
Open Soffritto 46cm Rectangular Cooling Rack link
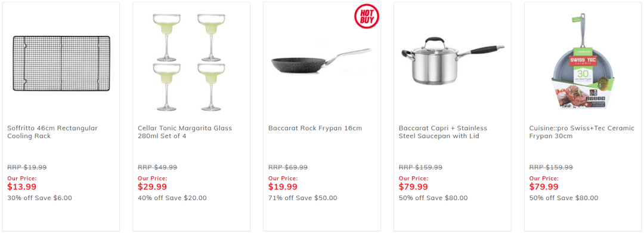point(52,132)
